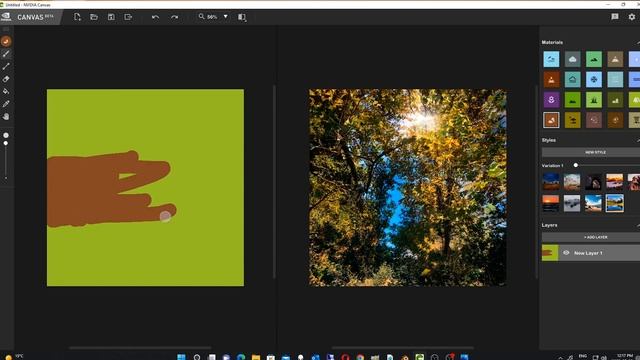The width and height of the screenshot is (640, 360).
Task: Apply the selected mountain lake style
Action: [614, 203]
